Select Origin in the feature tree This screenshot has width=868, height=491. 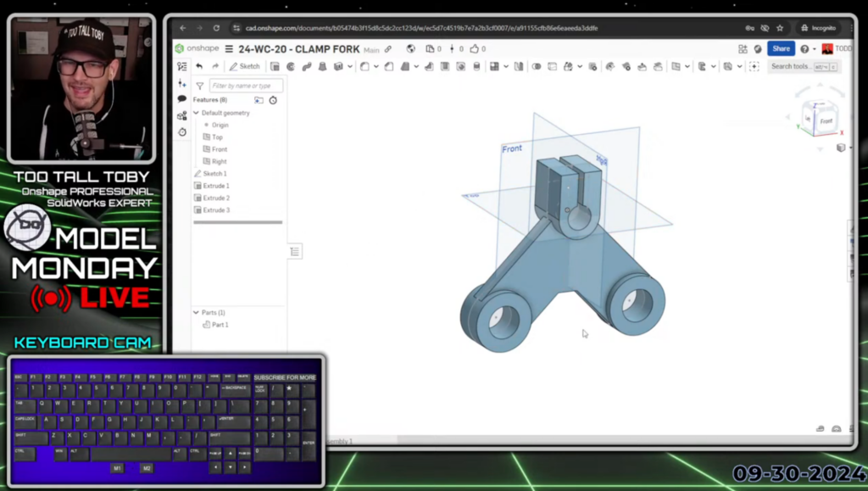tap(220, 126)
